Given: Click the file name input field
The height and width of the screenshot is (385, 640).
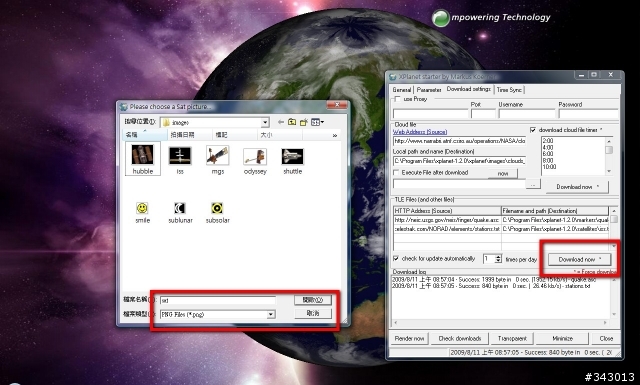Looking at the screenshot, I should (x=218, y=300).
